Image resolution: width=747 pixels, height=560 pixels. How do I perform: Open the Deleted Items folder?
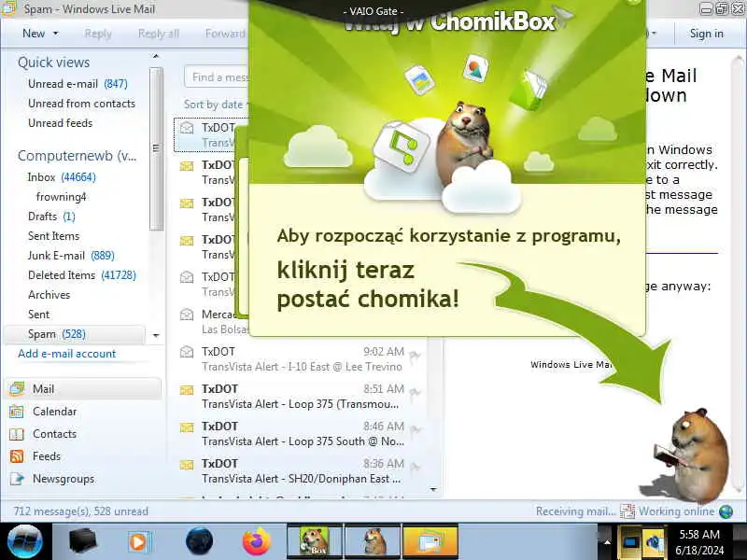tap(81, 274)
